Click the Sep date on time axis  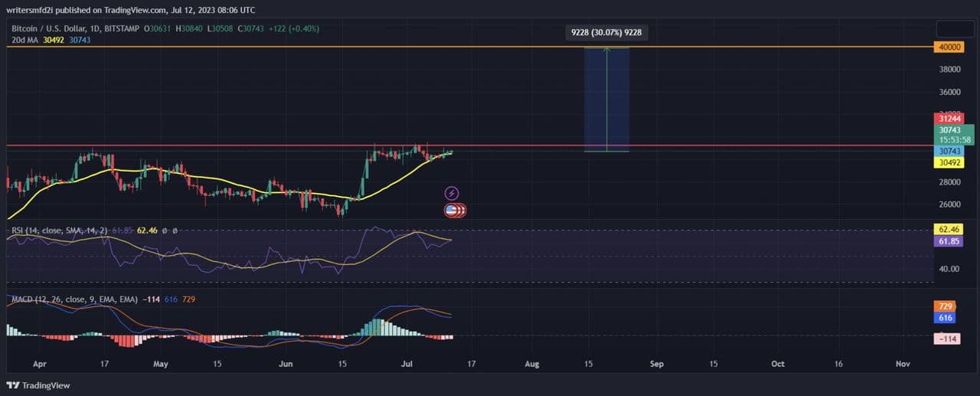coord(656,364)
